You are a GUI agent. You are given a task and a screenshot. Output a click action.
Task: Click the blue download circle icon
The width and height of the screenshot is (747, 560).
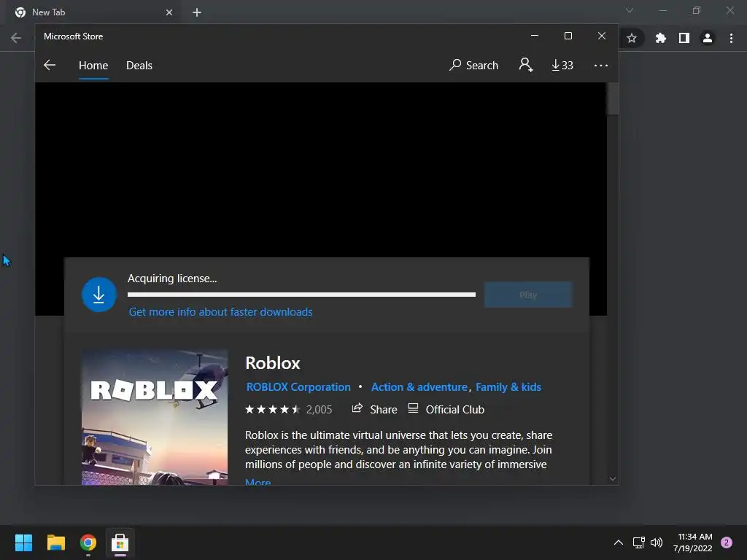click(x=99, y=295)
